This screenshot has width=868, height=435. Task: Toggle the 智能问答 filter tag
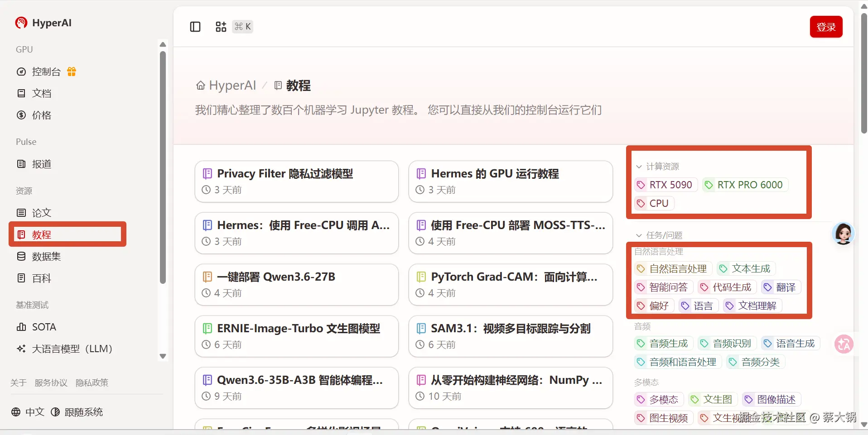(663, 287)
